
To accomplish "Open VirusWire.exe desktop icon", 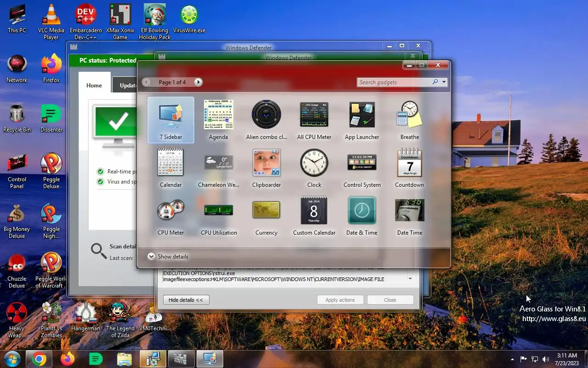I will (189, 18).
